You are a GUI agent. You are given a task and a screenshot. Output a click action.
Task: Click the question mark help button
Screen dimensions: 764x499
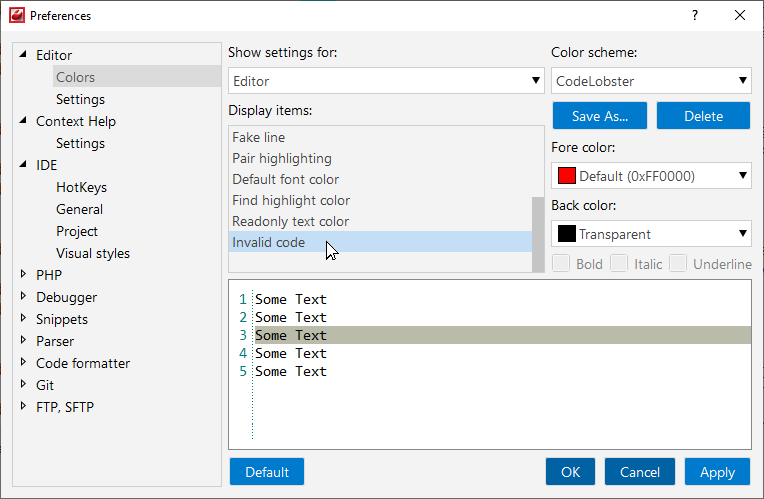694,16
